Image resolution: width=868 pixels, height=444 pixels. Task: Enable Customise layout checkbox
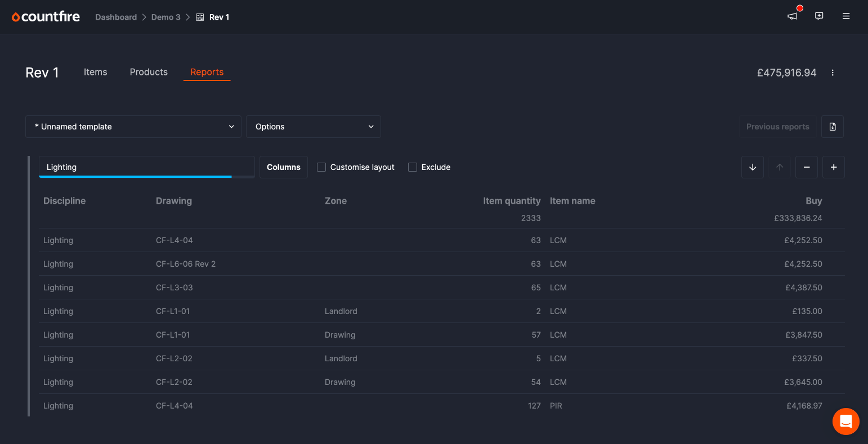click(321, 167)
